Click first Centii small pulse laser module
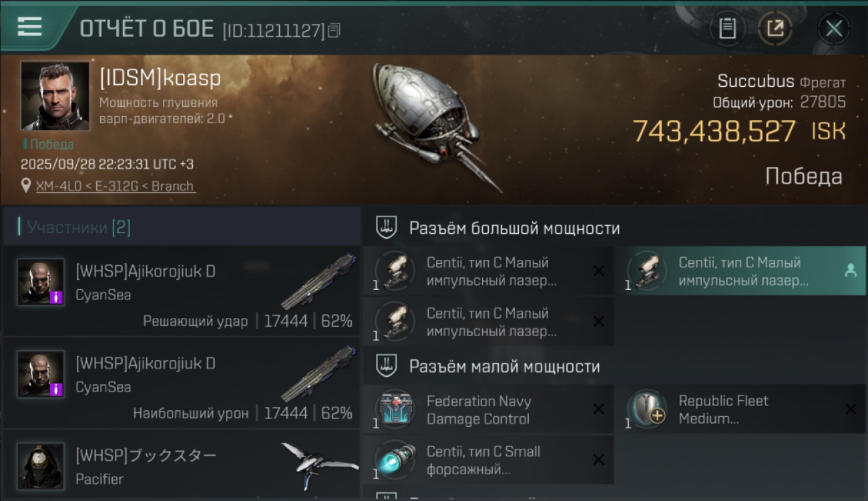The image size is (868, 501). (488, 271)
